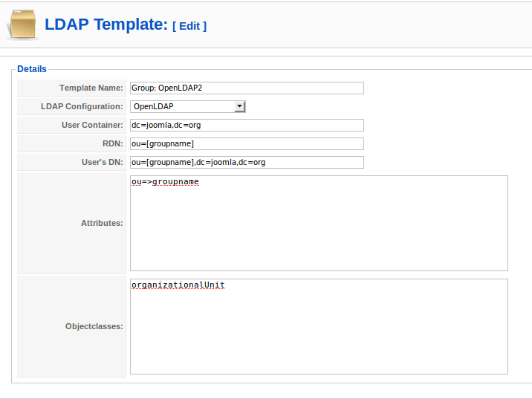Screen dimensions: 532x399
Task: Click the User Container label
Action: click(x=92, y=125)
